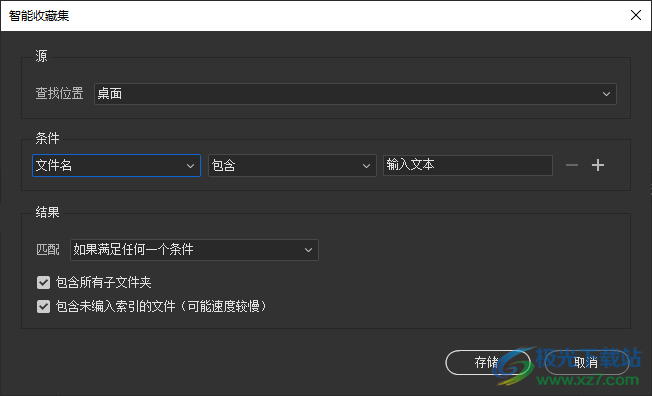
Task: Click the 取消 button
Action: tap(586, 362)
